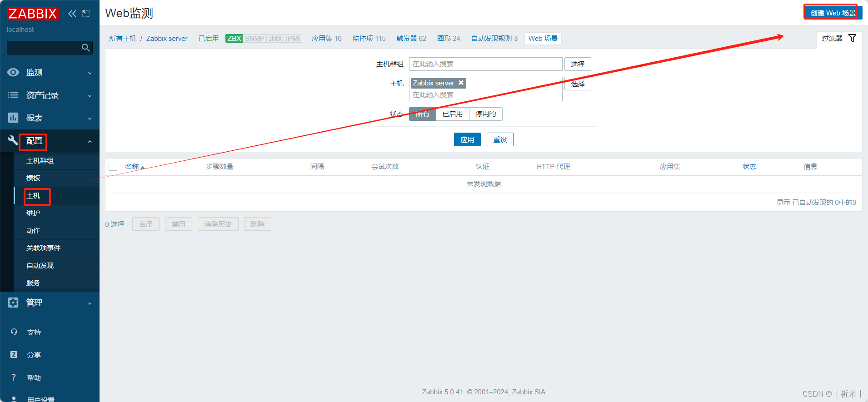Click the filter funnel icon

853,38
